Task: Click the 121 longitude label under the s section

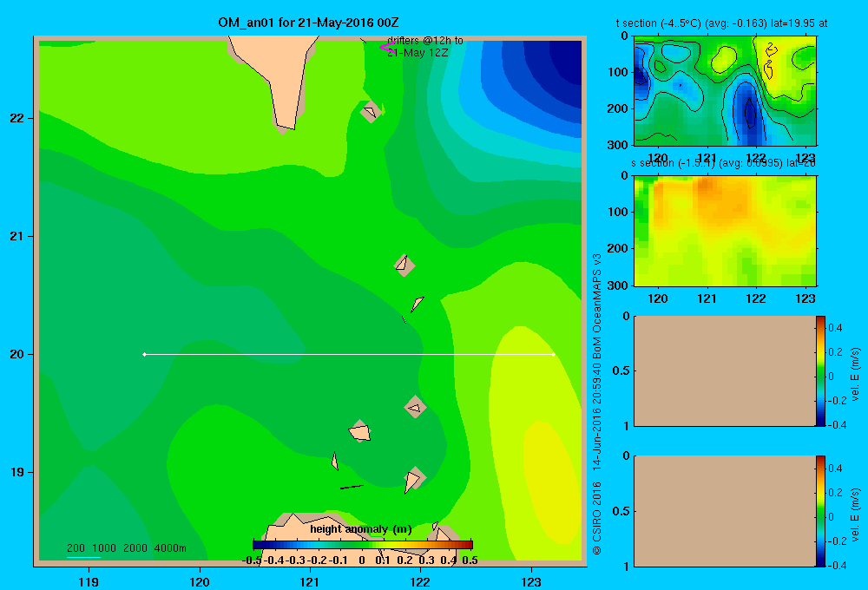Action: (x=707, y=298)
